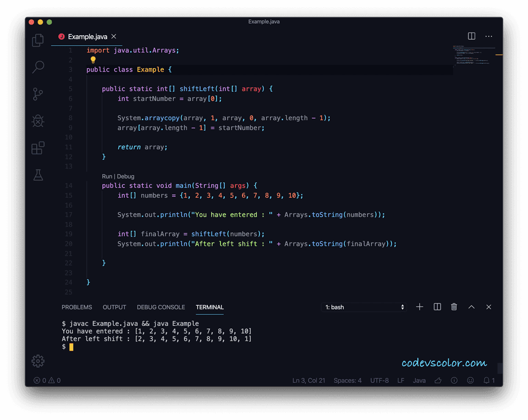Click Debug link above main method
The image size is (528, 420).
pos(125,176)
